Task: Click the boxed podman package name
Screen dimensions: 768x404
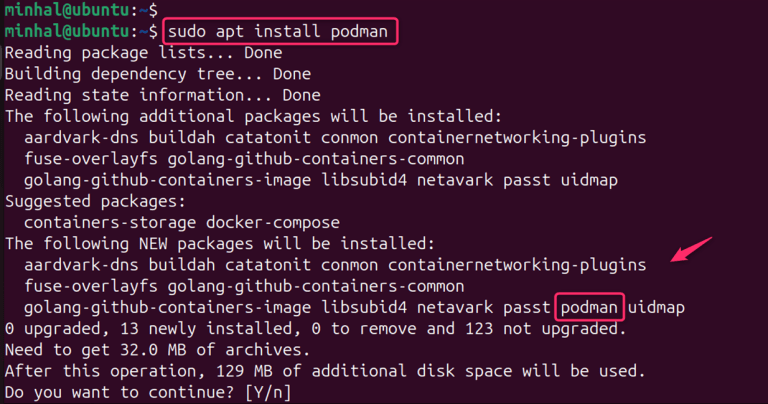Action: click(x=589, y=308)
